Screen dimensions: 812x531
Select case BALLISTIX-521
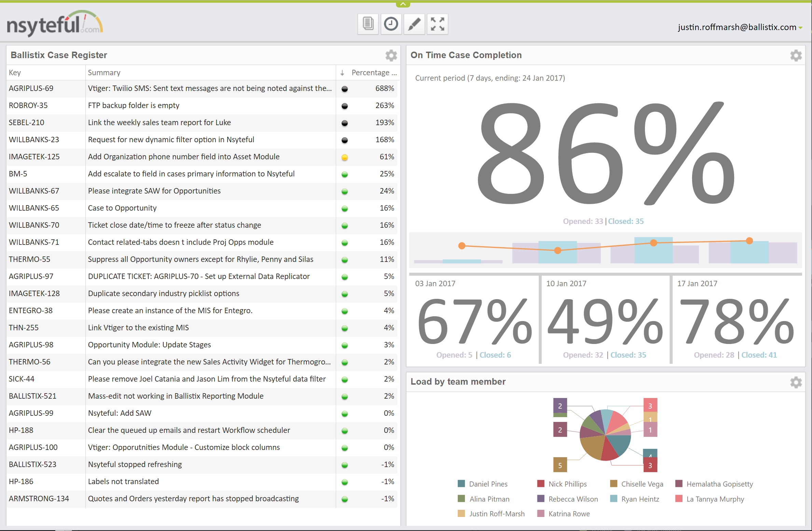click(x=33, y=396)
